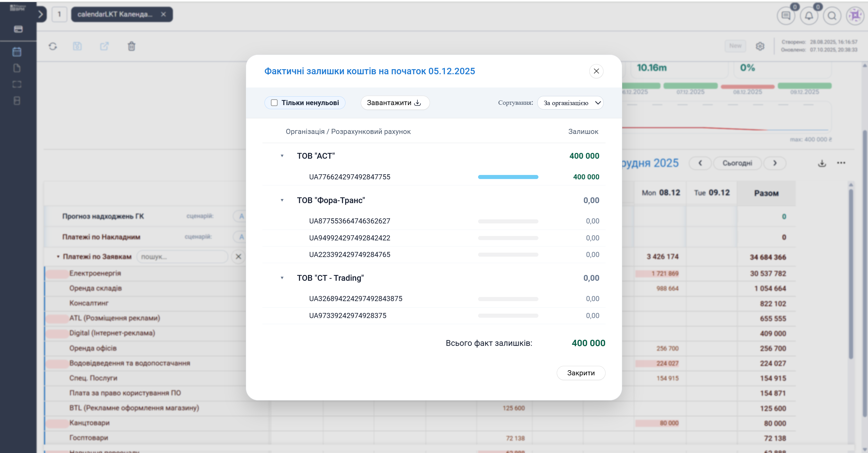Image resolution: width=868 pixels, height=453 pixels.
Task: Click the download icon near calendar header
Action: click(x=822, y=163)
